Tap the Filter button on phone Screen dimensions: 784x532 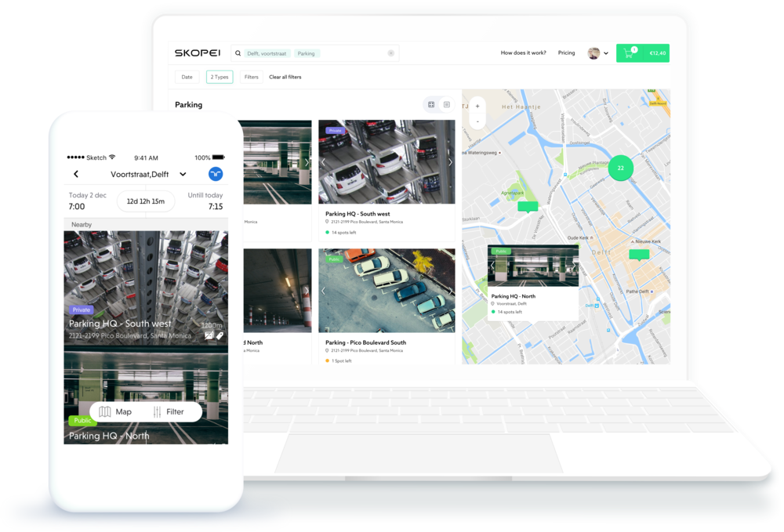coord(169,411)
